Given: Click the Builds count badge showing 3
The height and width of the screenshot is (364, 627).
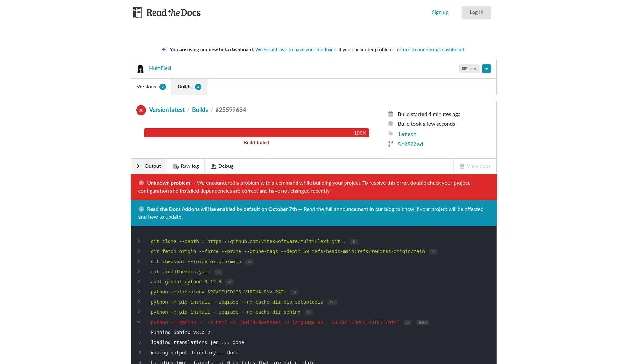Looking at the screenshot, I should click(198, 87).
